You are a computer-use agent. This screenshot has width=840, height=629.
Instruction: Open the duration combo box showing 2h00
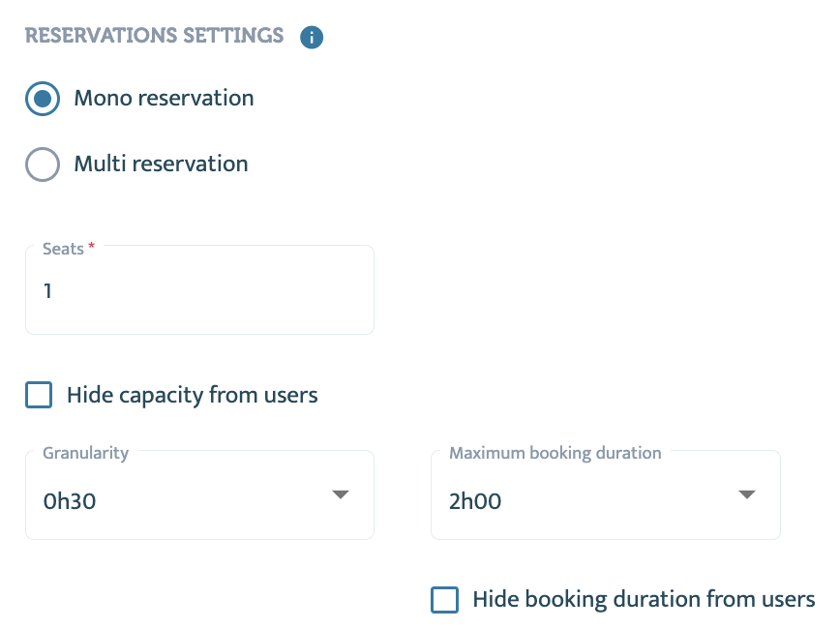606,495
